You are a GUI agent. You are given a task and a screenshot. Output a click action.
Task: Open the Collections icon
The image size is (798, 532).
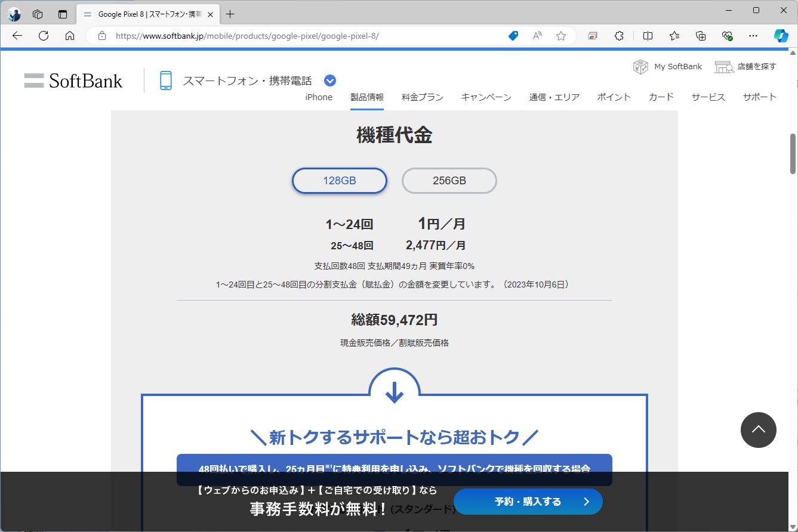tap(701, 36)
